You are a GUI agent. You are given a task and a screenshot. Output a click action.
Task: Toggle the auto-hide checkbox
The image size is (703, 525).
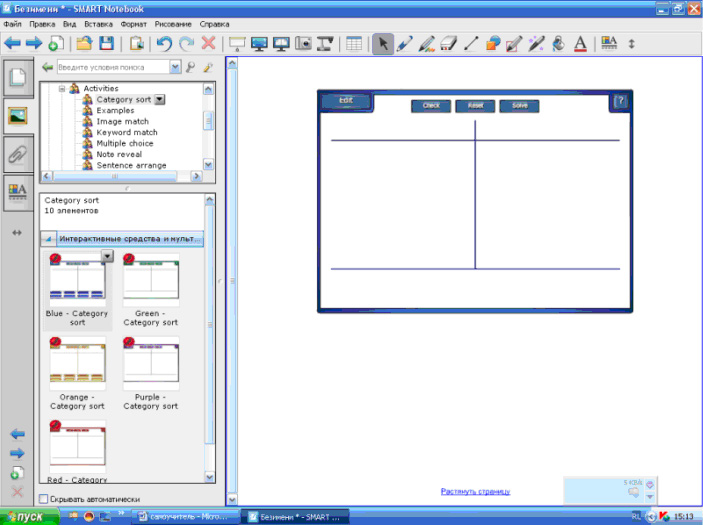[43, 499]
